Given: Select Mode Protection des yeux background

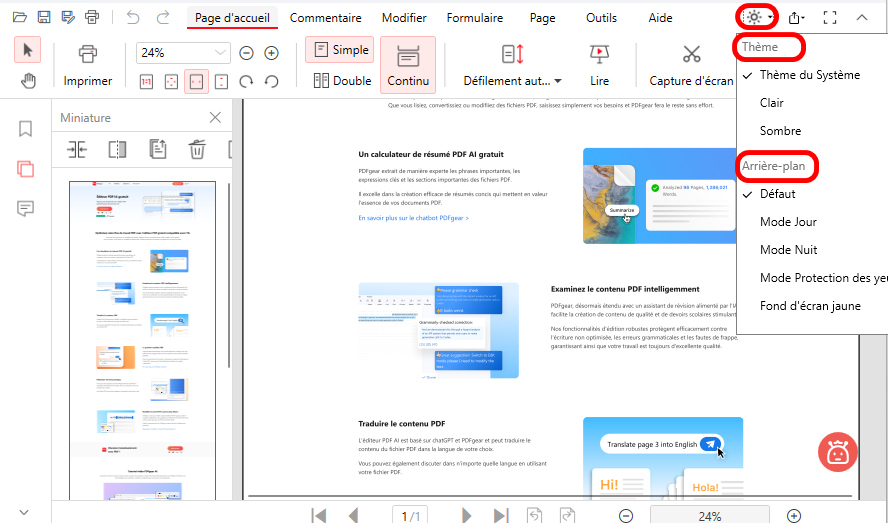Looking at the screenshot, I should (x=823, y=278).
